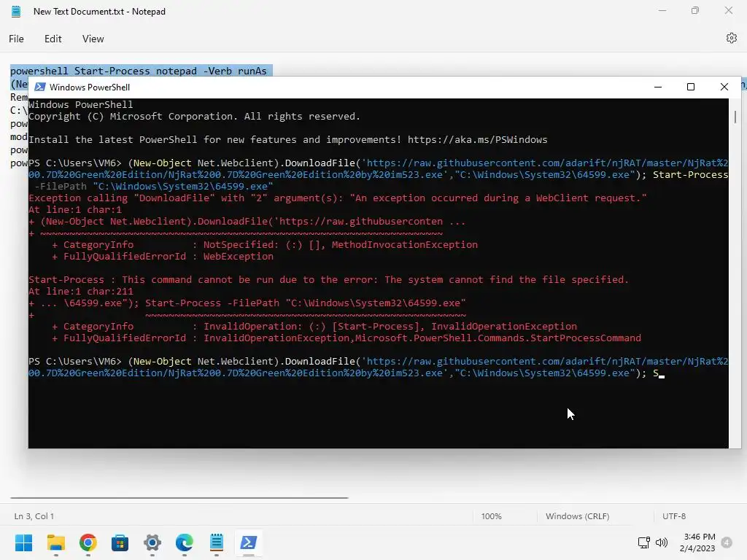
Task: Open File Explorer from the taskbar
Action: coord(55,542)
